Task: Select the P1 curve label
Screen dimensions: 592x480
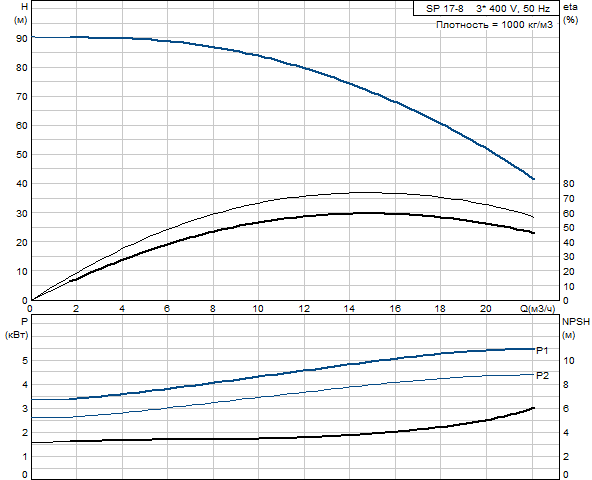Action: 542,350
